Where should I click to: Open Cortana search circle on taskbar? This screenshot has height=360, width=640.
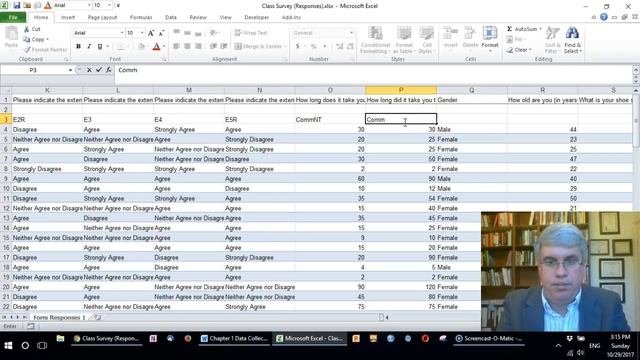(x=25, y=345)
